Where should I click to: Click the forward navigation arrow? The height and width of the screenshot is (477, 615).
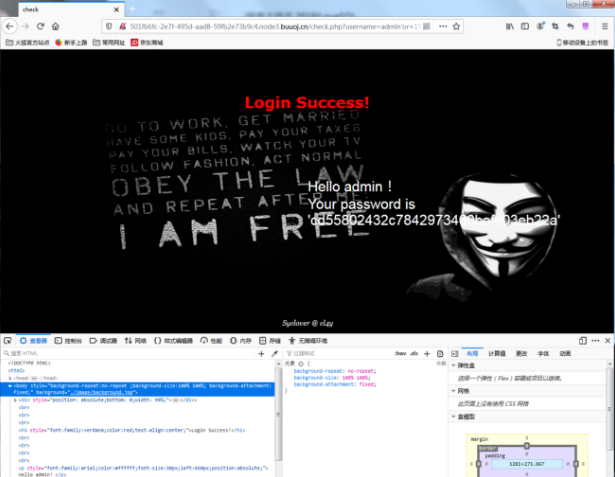tap(25, 26)
